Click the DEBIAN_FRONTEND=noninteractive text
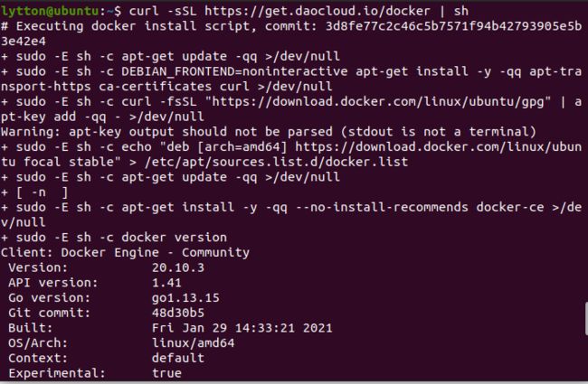Viewport: 588px width, 384px height. pos(235,71)
